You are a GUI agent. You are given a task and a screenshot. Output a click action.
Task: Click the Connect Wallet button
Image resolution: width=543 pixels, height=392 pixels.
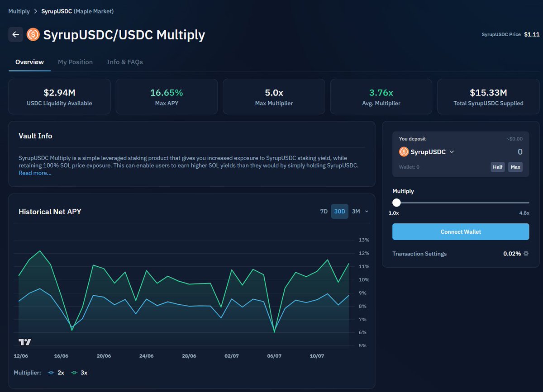pyautogui.click(x=461, y=231)
